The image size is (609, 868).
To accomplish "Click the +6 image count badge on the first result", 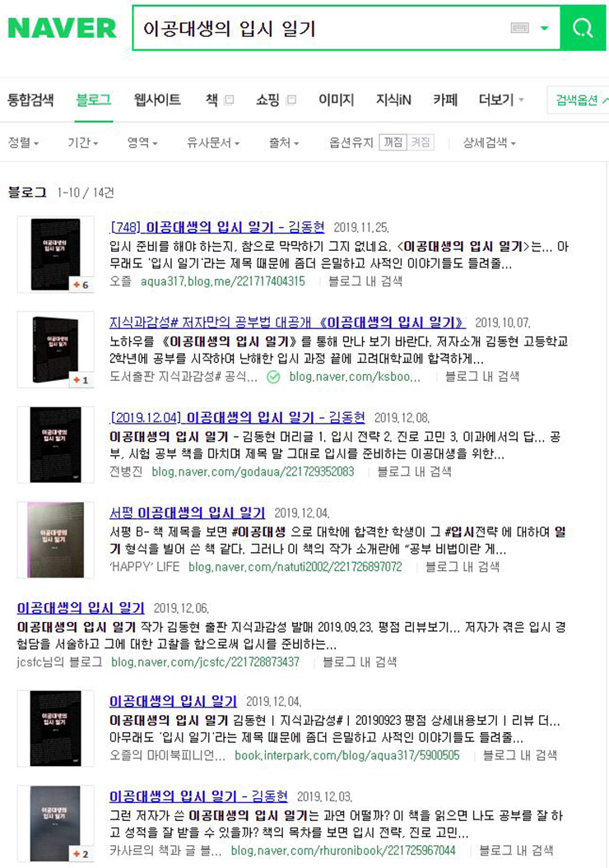I will (x=81, y=285).
